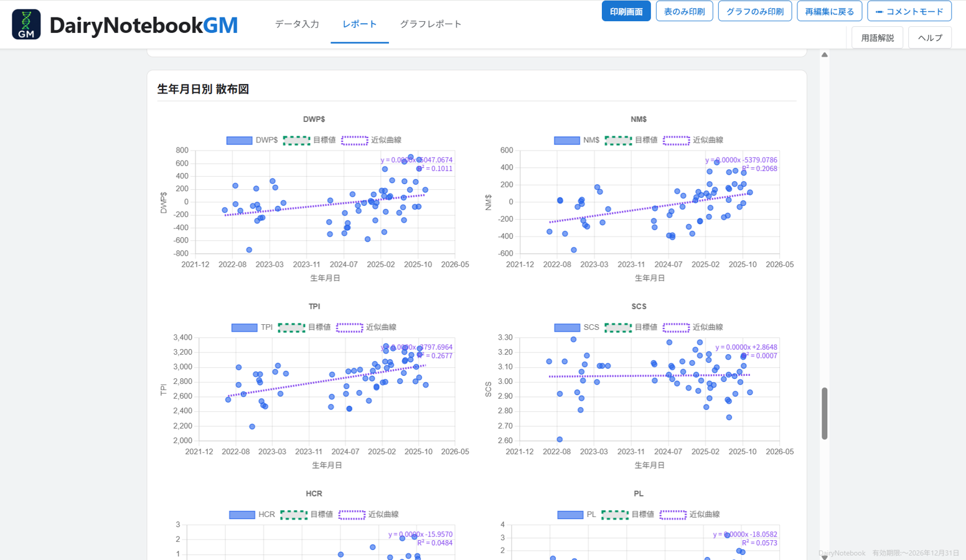Toggle the SCS series legend swatch
Image resolution: width=966 pixels, height=560 pixels.
click(567, 327)
